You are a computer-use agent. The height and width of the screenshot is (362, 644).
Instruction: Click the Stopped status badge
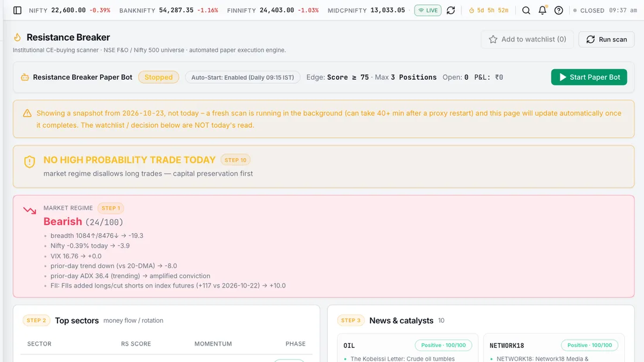[x=159, y=77]
